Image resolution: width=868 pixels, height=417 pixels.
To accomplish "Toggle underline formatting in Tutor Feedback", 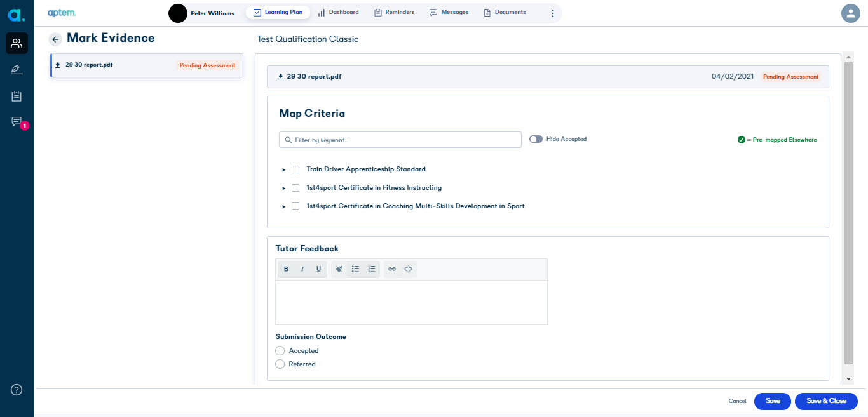I will 319,269.
